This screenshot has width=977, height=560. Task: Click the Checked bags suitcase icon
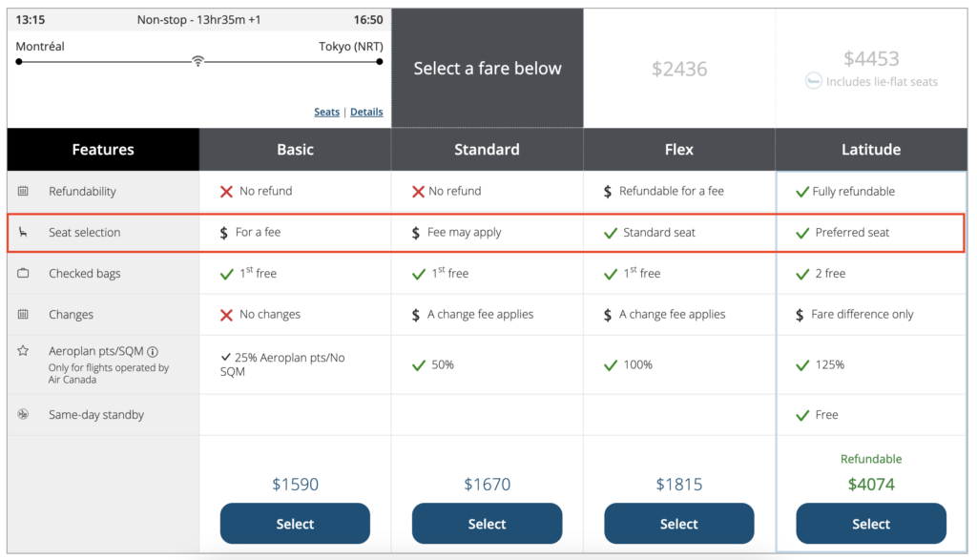pyautogui.click(x=24, y=274)
